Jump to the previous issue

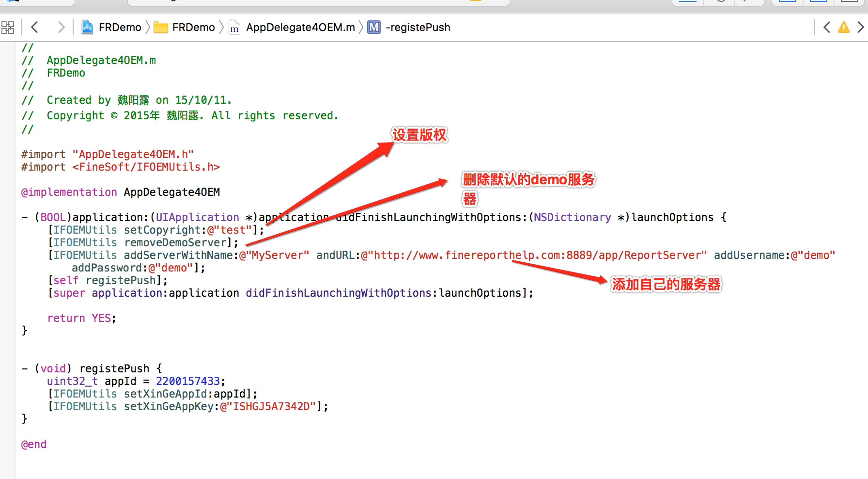pos(827,27)
